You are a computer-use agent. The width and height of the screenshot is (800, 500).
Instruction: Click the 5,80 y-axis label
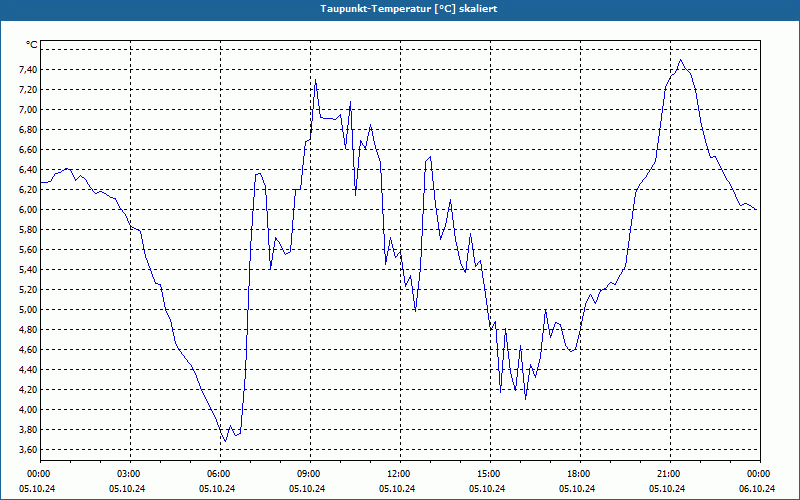(29, 230)
